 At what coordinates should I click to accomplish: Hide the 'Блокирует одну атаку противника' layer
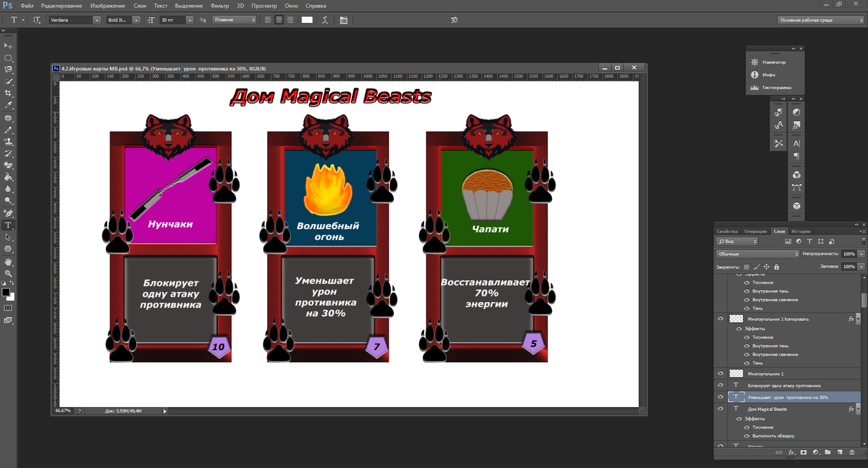click(720, 385)
